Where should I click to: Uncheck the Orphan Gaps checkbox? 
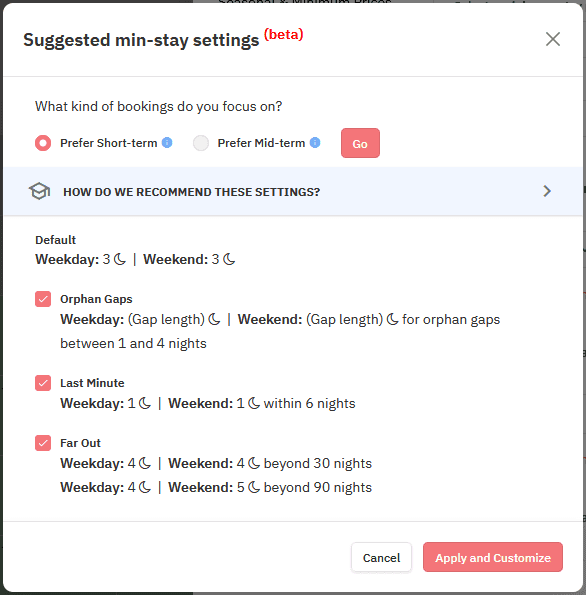(x=43, y=299)
